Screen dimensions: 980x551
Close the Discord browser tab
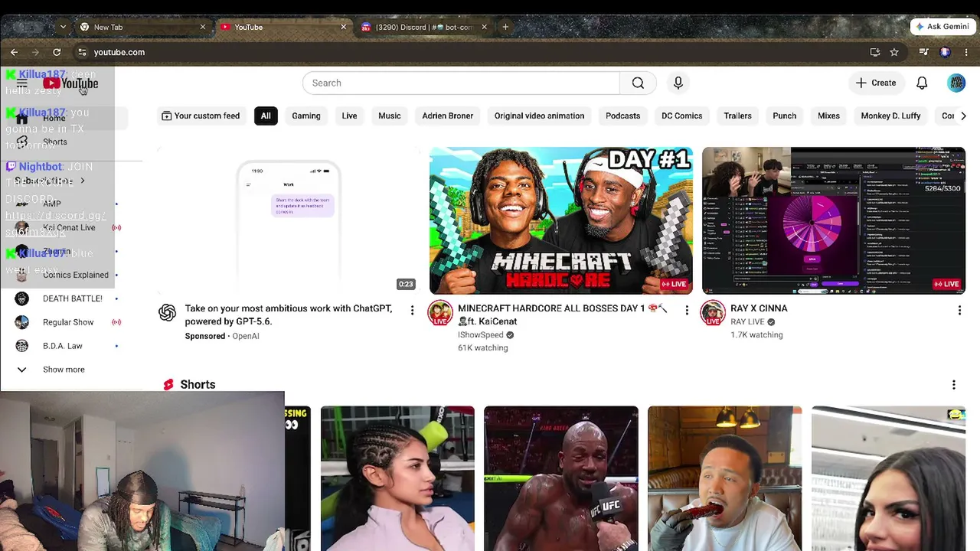pos(484,27)
